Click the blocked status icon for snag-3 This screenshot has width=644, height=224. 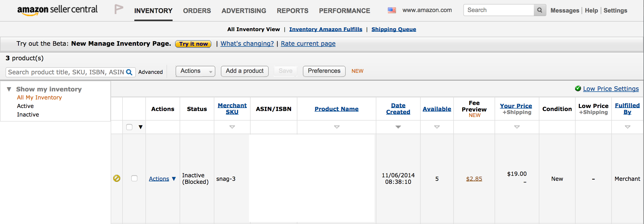click(x=117, y=178)
